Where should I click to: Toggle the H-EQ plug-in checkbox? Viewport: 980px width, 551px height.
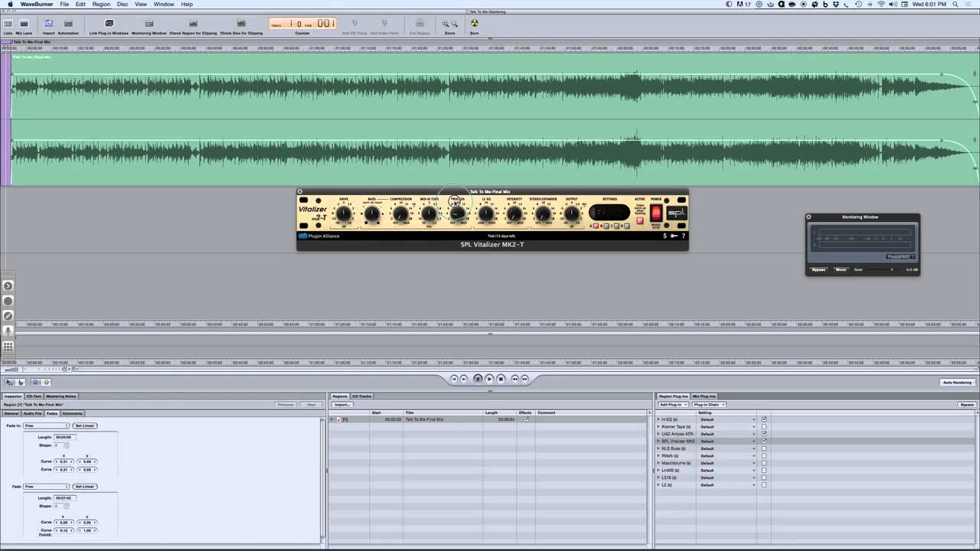(764, 419)
